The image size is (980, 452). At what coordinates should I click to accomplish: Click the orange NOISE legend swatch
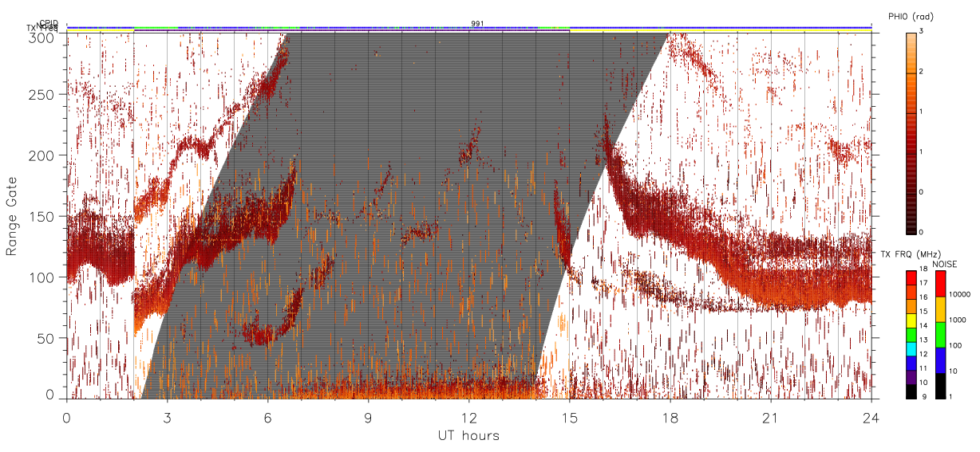click(x=940, y=309)
